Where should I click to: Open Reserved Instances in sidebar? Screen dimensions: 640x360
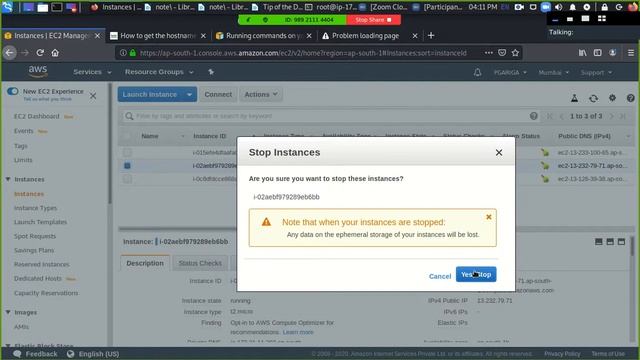(42, 264)
